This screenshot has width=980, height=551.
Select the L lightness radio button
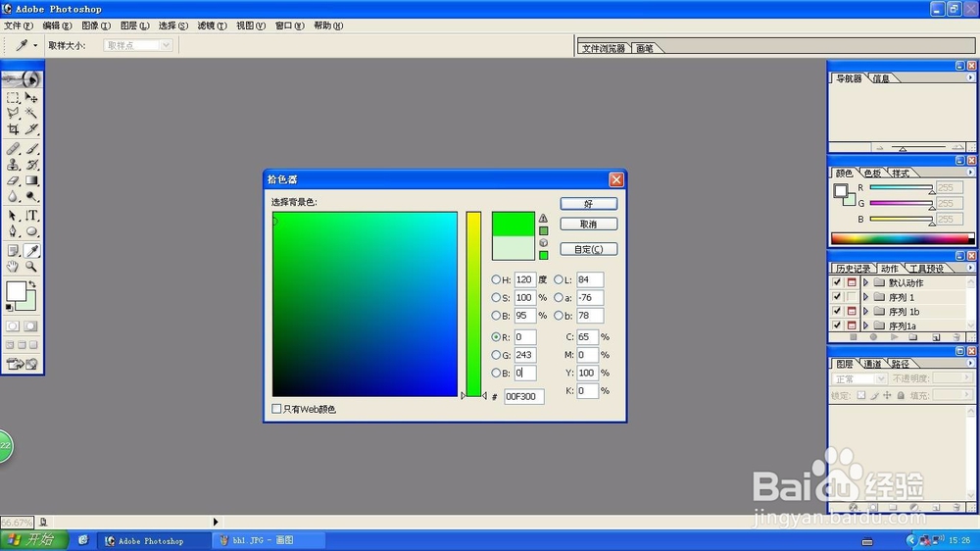(x=559, y=279)
